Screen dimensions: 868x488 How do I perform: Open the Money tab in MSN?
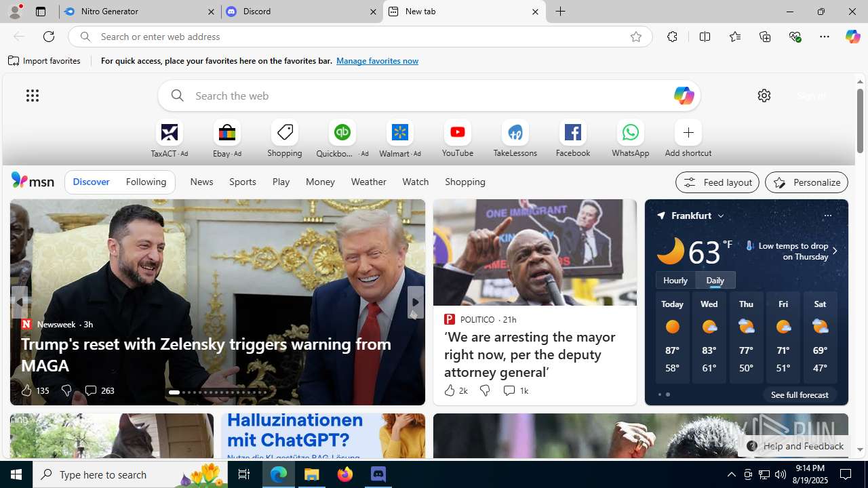click(x=320, y=182)
